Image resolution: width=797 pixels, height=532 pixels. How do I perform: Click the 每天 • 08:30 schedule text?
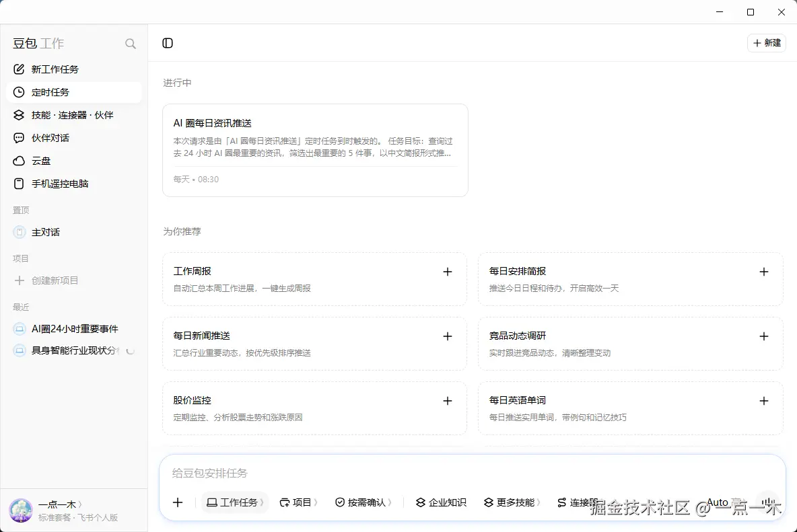(x=196, y=180)
